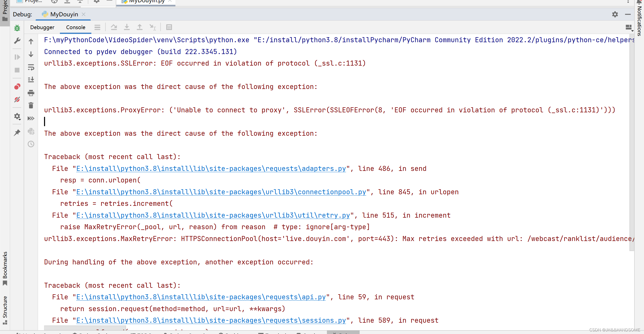Screen dimensions: 644x334
Task: Click the 'resp = conn.urlopen(' line
Action: 100,180
